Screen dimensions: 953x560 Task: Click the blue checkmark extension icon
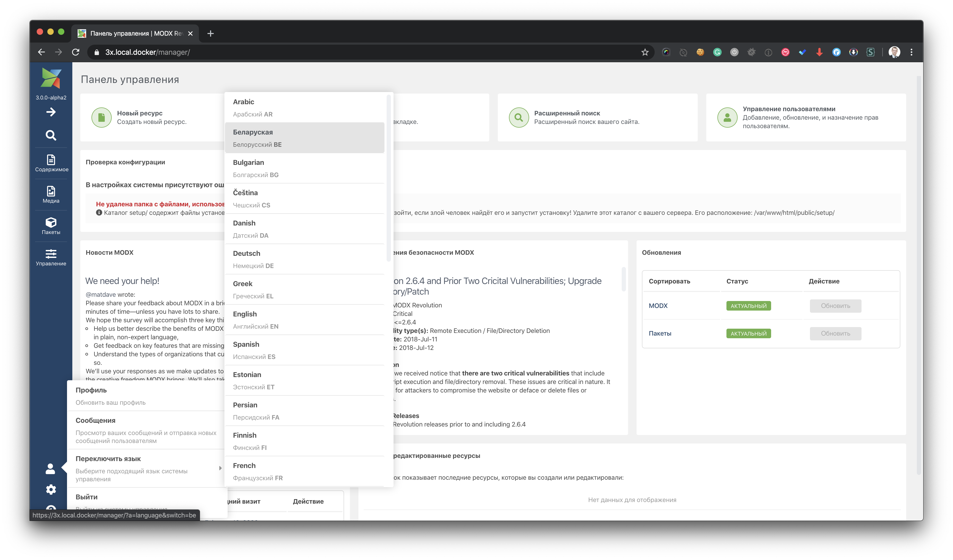pos(802,52)
